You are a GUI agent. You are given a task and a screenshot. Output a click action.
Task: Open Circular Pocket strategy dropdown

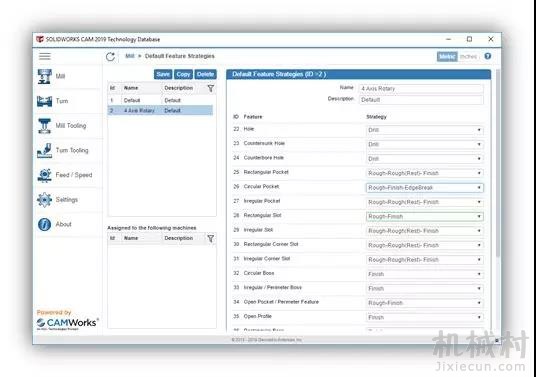coord(425,188)
